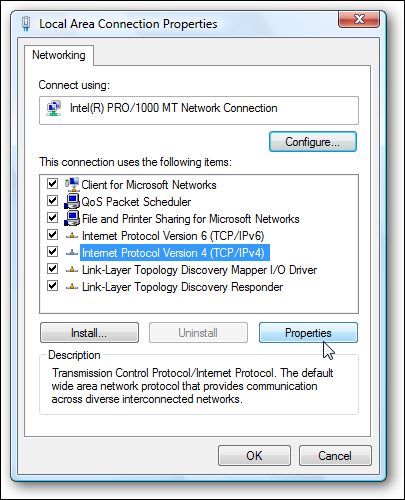
Task: Toggle the Internet Protocol Version 6 checkbox
Action: 52,234
